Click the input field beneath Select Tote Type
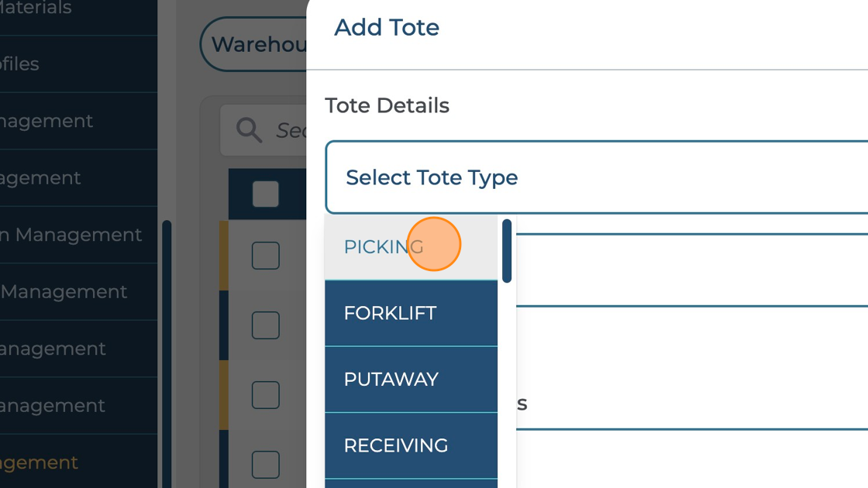 point(690,271)
